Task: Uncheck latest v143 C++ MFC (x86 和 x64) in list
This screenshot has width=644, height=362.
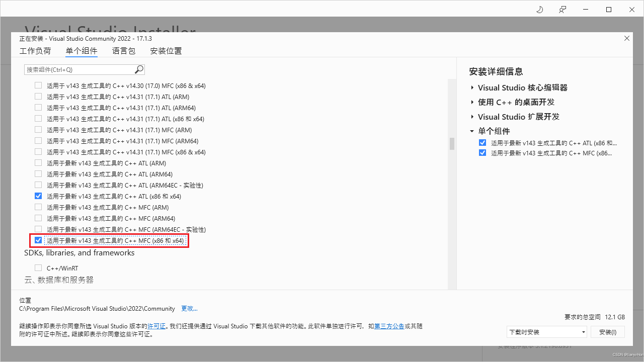Action: 38,240
